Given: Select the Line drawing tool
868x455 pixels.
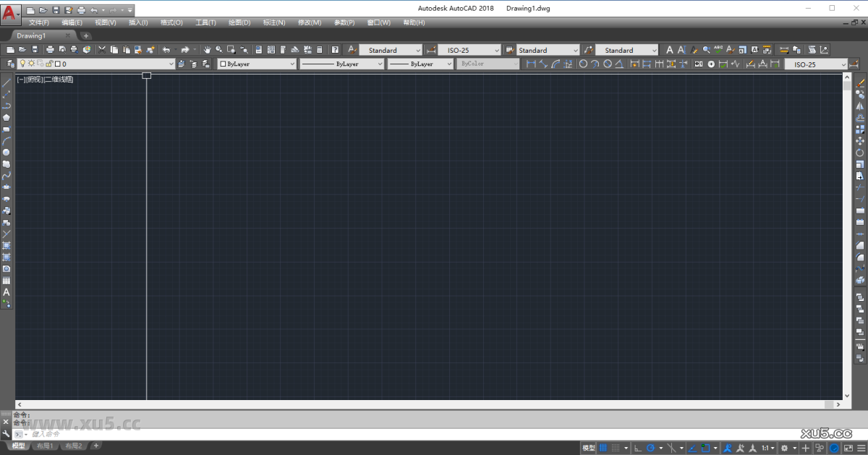Looking at the screenshot, I should pyautogui.click(x=6, y=83).
